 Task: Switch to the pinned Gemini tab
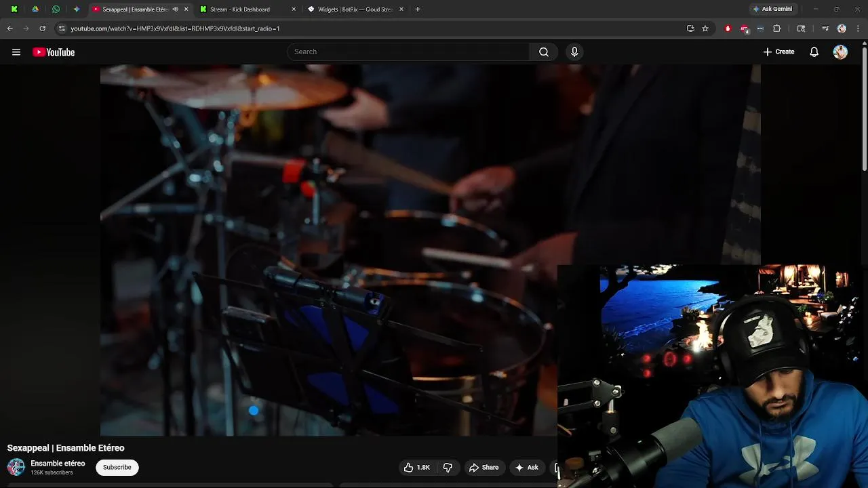tap(76, 9)
